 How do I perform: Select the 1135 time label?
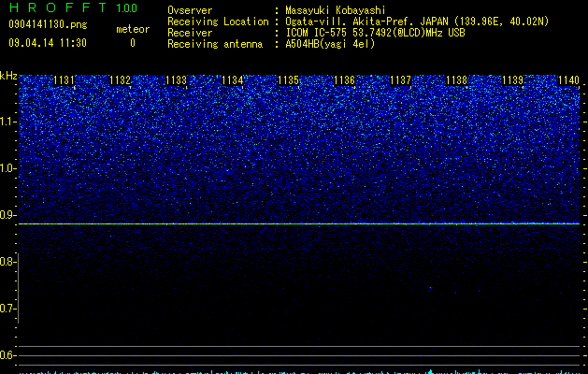click(x=288, y=80)
